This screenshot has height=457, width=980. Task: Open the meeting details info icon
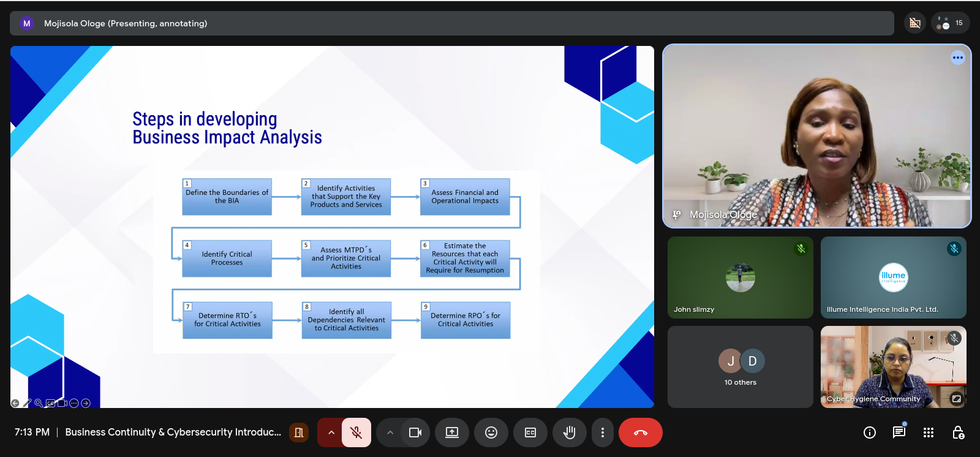point(869,432)
